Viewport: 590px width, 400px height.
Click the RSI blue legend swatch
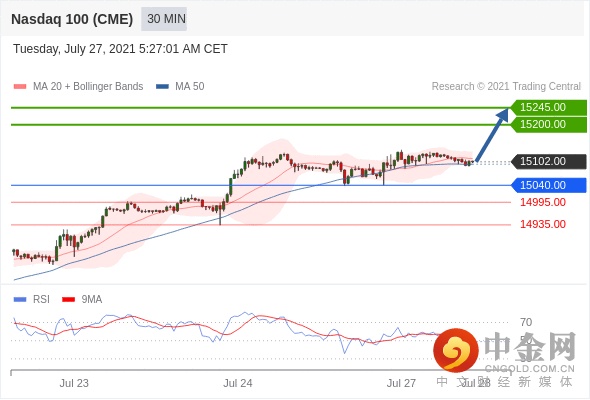pyautogui.click(x=20, y=300)
